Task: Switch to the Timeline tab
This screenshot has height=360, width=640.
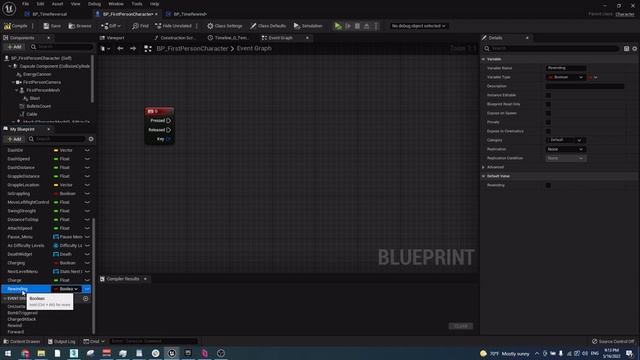Action: [229, 38]
